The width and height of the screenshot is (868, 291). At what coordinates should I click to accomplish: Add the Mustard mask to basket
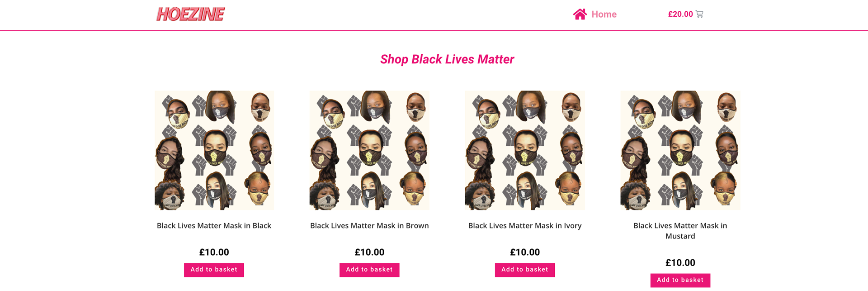tap(680, 280)
